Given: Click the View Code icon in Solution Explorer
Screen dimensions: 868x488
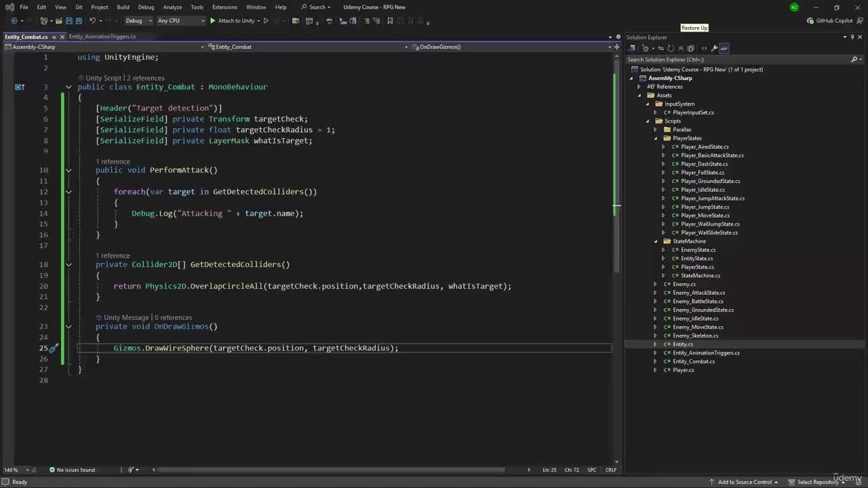Looking at the screenshot, I should pos(704,48).
